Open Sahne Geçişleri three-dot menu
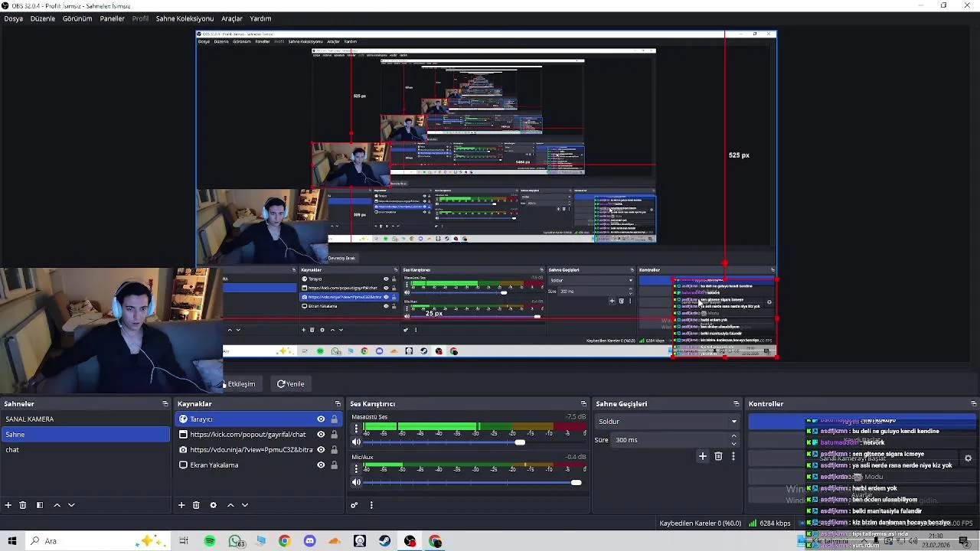The image size is (980, 551). 733,456
